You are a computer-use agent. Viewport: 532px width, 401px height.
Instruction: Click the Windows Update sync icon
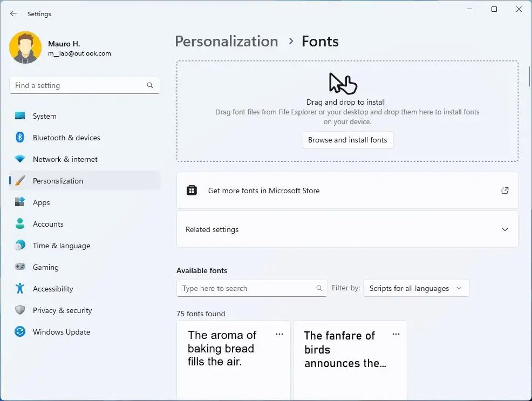coord(20,332)
